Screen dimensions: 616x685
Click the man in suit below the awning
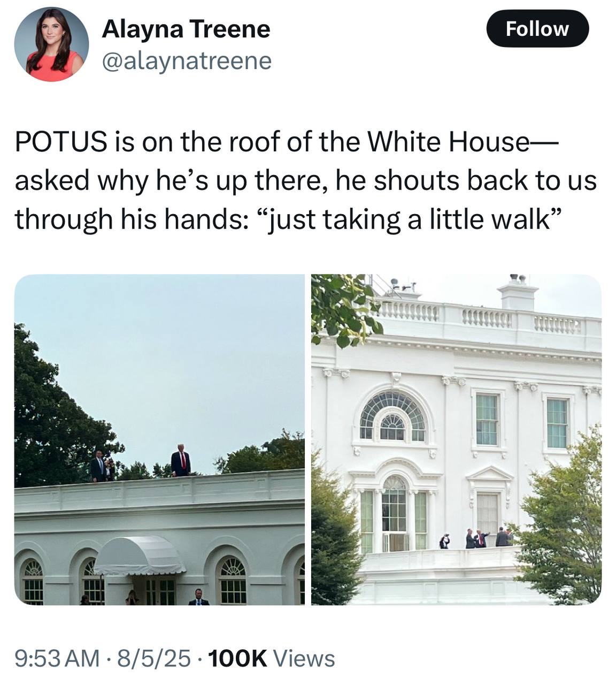[198, 597]
